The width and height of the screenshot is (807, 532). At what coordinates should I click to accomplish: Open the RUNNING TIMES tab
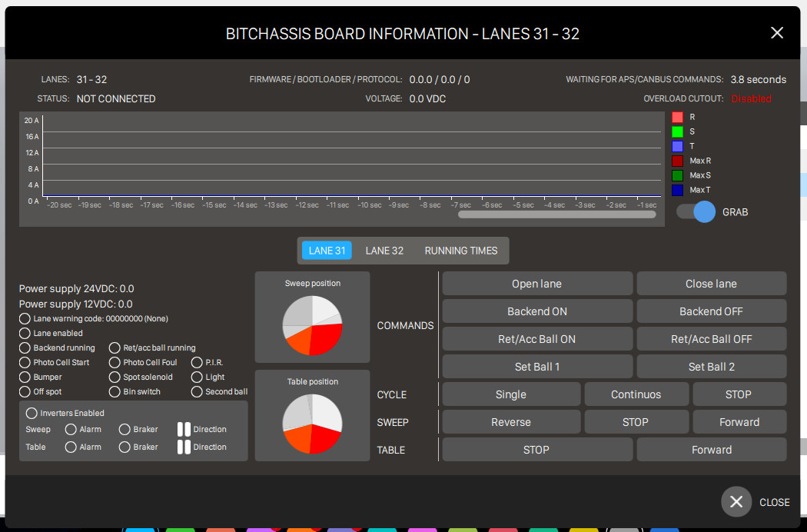[461, 251]
